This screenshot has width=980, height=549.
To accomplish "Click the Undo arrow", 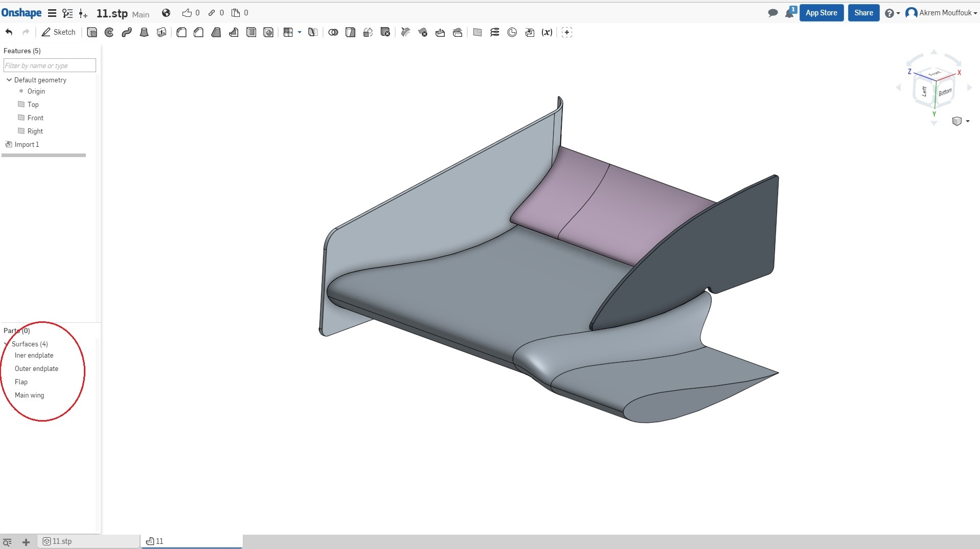I will [x=9, y=32].
